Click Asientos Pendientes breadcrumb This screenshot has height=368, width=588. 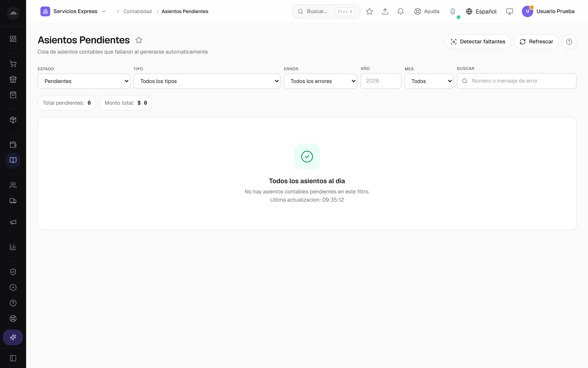185,11
